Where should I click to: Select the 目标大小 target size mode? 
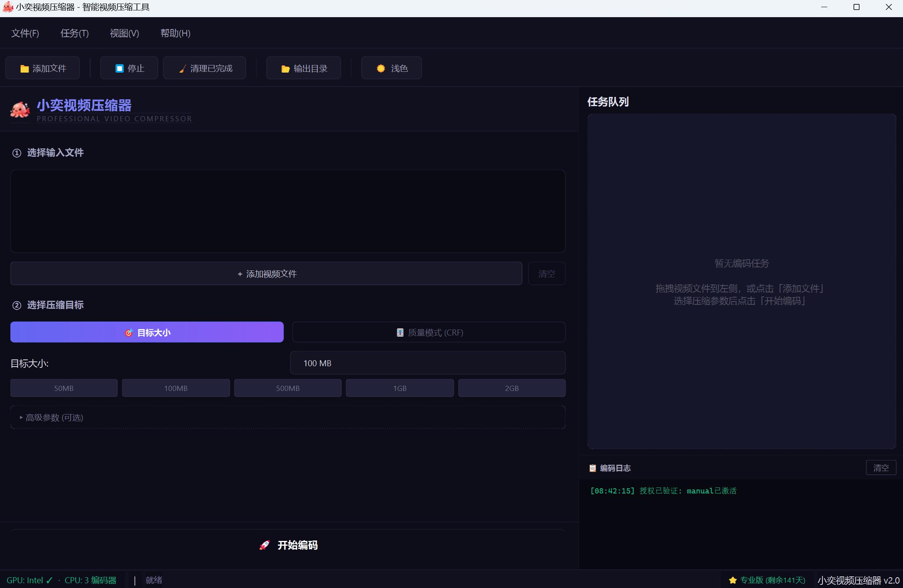(147, 332)
